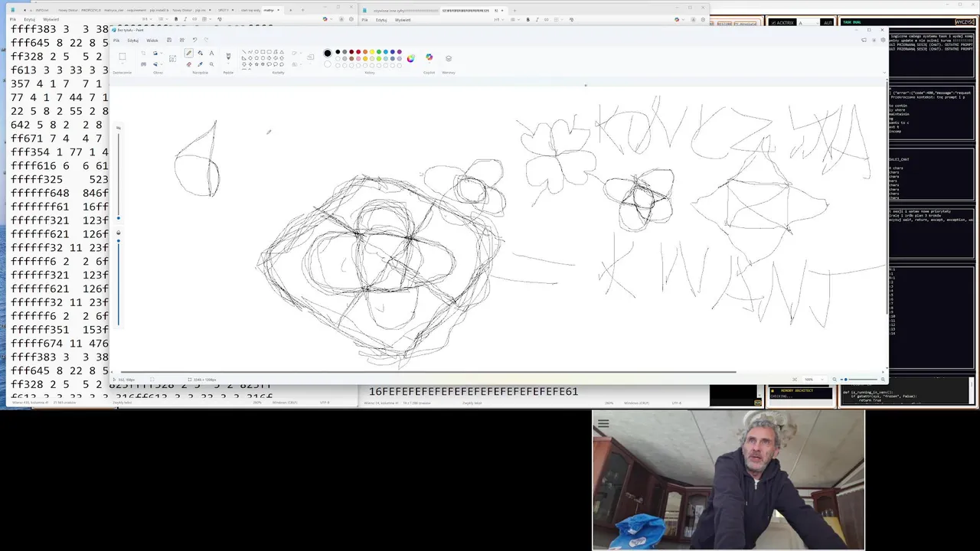Viewport: 980px width, 551px height.
Task: Open settings gear in second Notepad window
Action: 703,19
